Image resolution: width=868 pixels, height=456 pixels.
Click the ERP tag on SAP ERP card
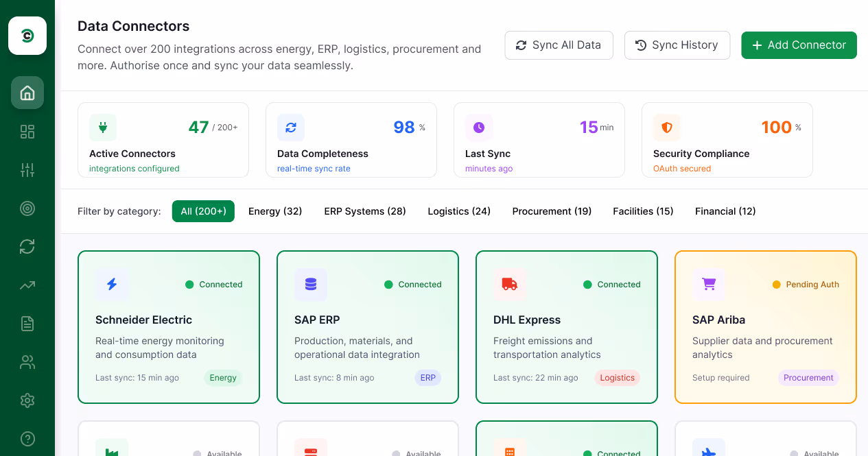[427, 378]
